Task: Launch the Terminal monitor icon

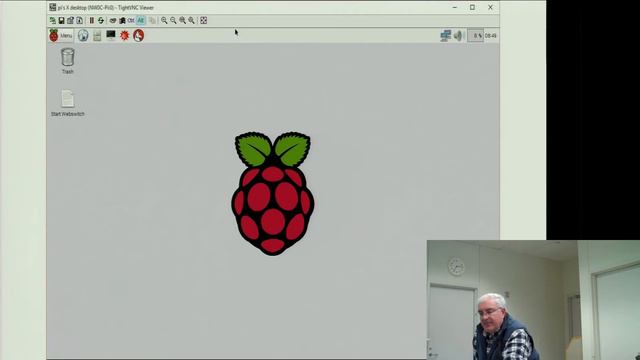Action: pyautogui.click(x=111, y=36)
